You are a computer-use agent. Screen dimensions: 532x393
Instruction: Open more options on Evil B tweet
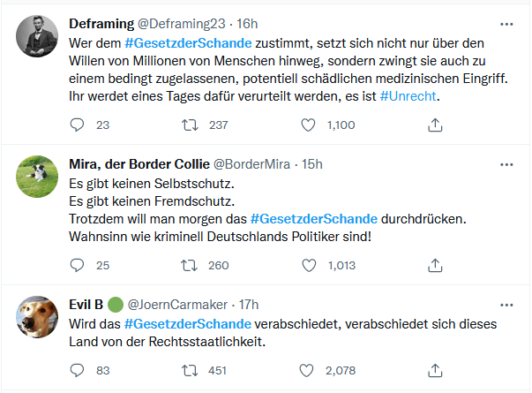[x=506, y=304]
